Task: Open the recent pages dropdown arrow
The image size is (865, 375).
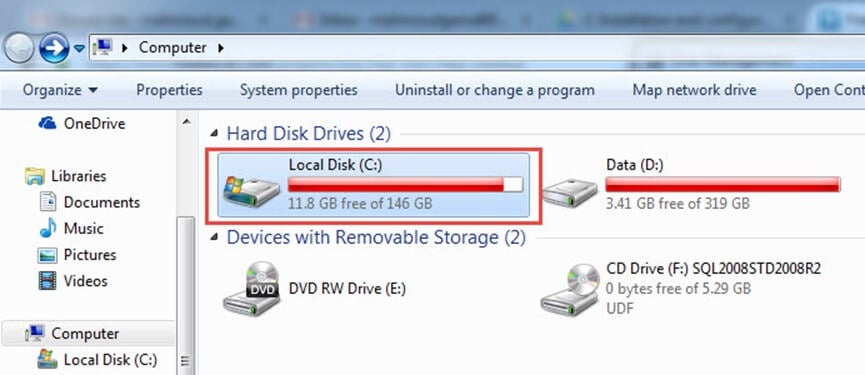Action: [x=79, y=49]
